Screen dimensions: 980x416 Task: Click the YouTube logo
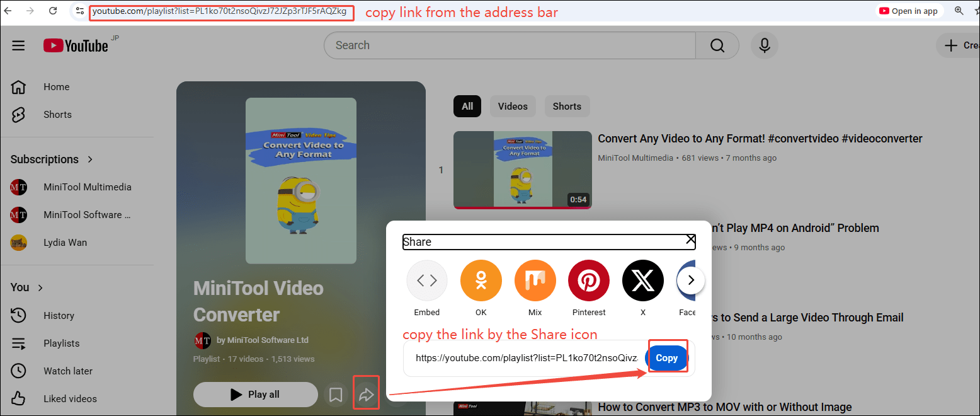75,45
